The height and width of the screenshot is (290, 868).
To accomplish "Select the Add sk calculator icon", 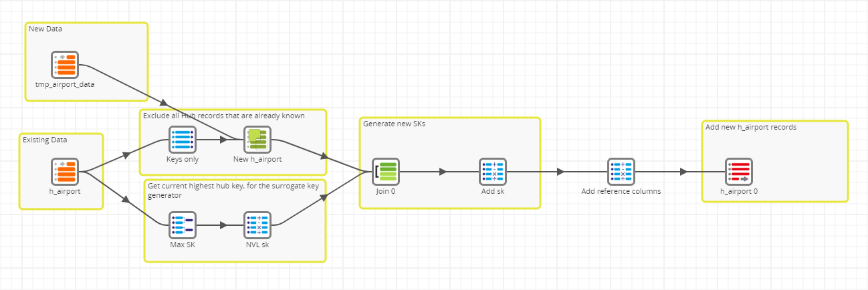I will point(492,172).
